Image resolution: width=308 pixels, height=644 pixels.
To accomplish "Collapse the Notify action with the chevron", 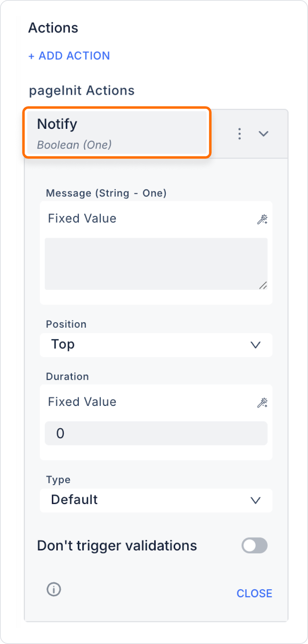I will point(263,134).
